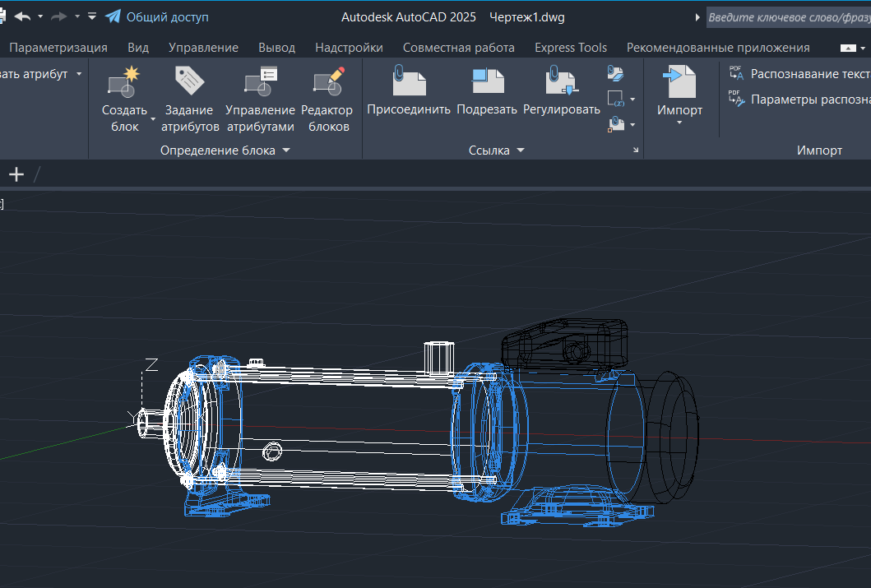Open the Express Tools ribbon tab
Viewport: 871px width, 588px height.
(x=571, y=48)
